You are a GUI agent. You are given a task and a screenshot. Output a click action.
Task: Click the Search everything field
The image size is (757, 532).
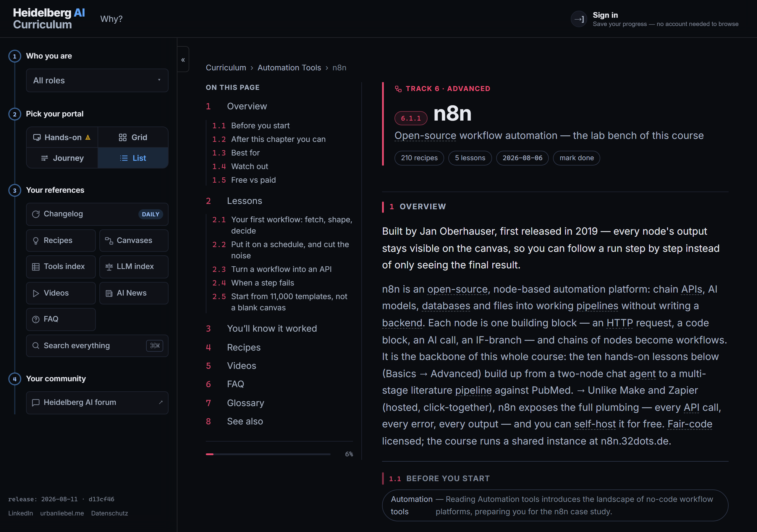click(97, 346)
